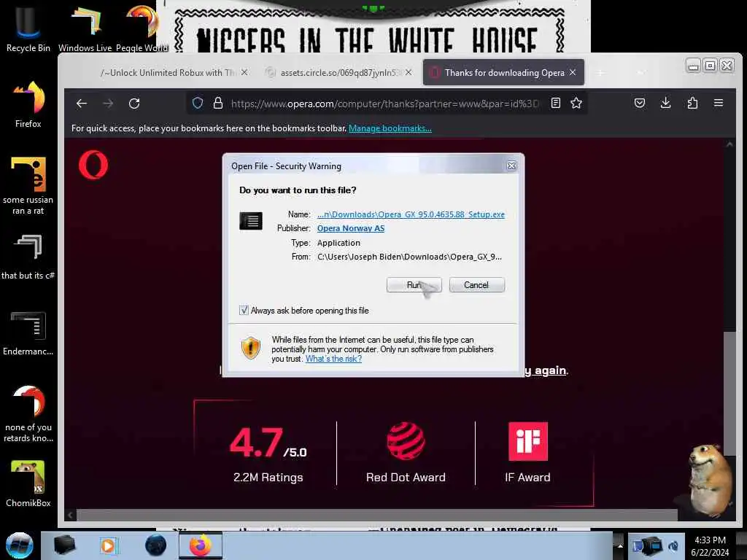This screenshot has height=560, width=747.
Task: Click the horizontal scrollbar at page bottom
Action: (377, 515)
